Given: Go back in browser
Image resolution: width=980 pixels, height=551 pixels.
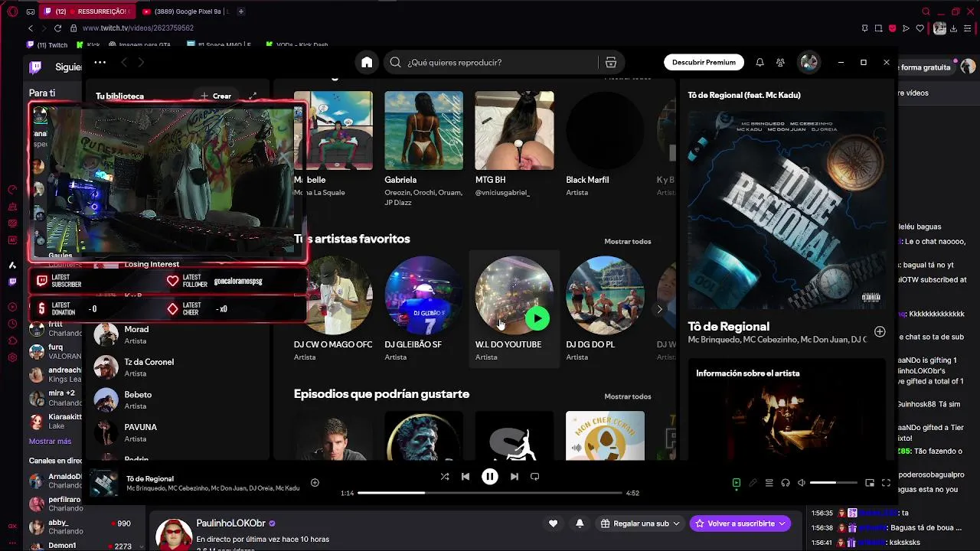Looking at the screenshot, I should click(x=31, y=28).
